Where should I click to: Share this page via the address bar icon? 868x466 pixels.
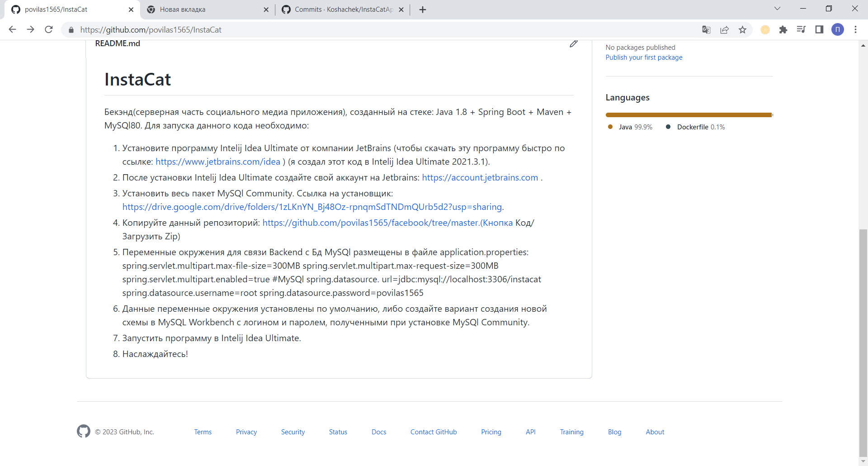(x=724, y=29)
